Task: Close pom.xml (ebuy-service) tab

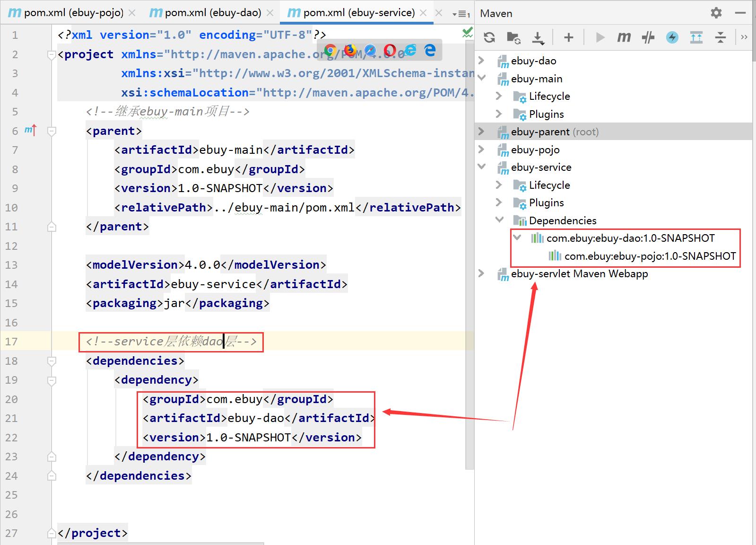Action: [424, 13]
